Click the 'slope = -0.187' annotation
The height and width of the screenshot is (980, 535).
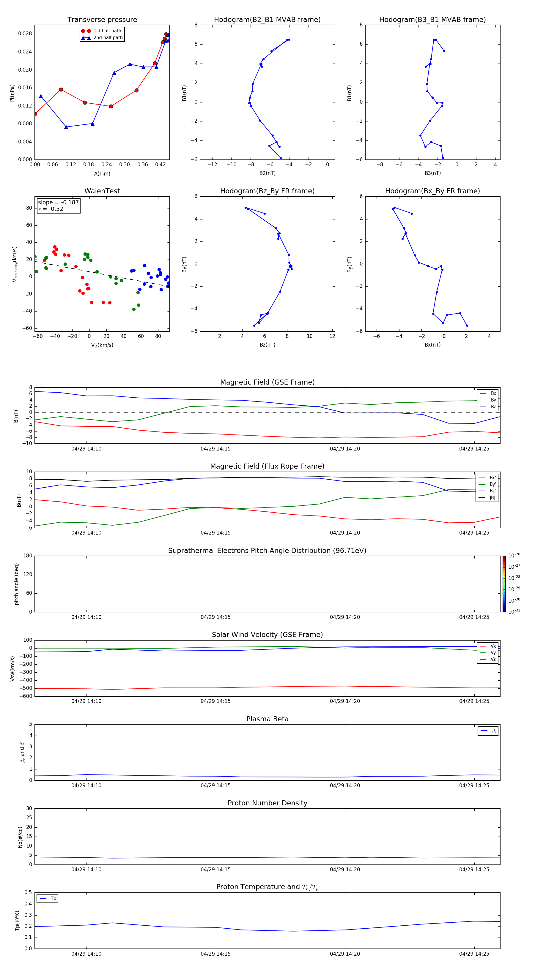(58, 203)
